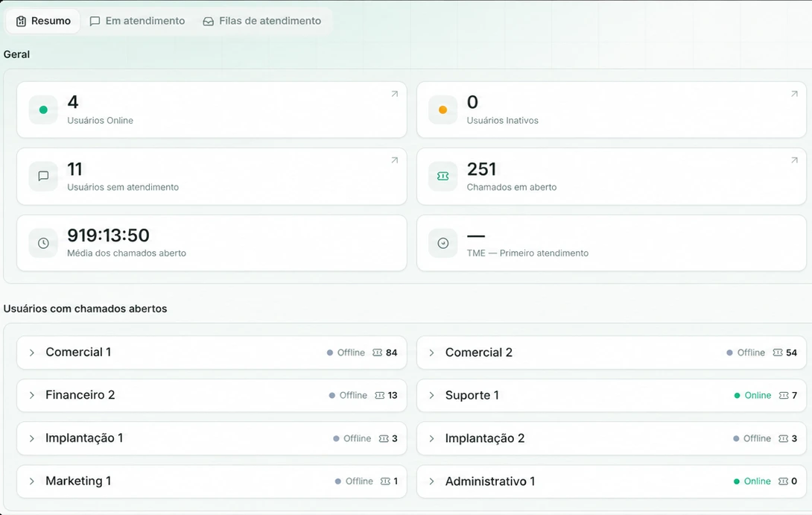Switch to Em atendimento tab
This screenshot has height=515, width=812.
click(x=137, y=22)
